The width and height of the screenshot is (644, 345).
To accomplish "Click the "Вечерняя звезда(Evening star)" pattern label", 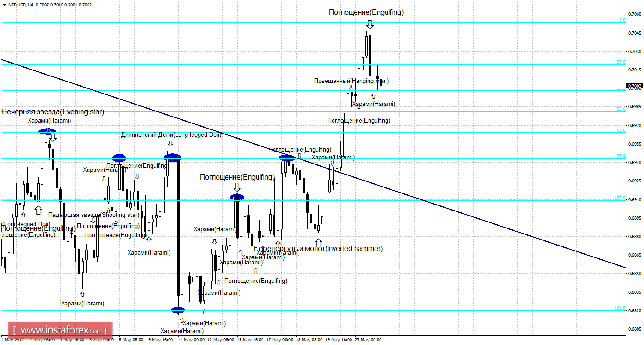I will (x=53, y=111).
